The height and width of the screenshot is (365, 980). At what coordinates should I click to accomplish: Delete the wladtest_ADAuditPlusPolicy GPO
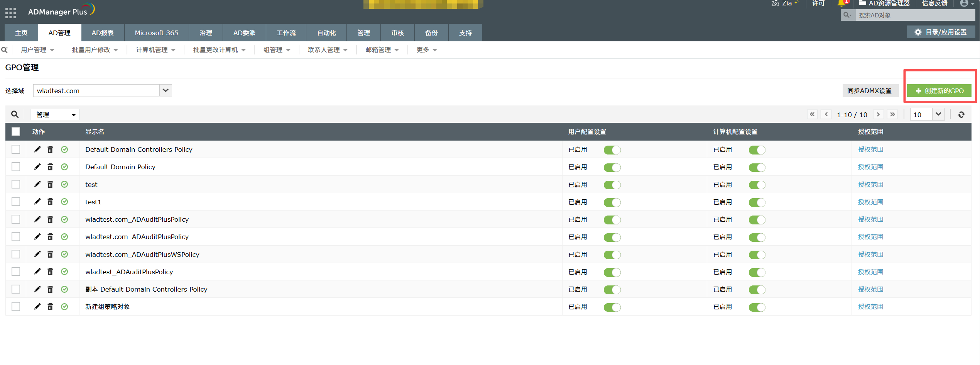tap(50, 272)
